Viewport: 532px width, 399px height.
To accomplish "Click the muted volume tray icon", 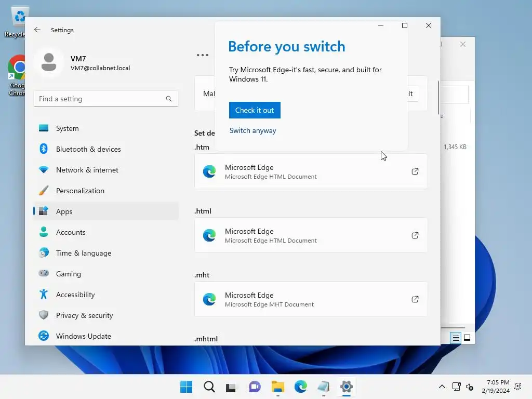I will click(470, 387).
